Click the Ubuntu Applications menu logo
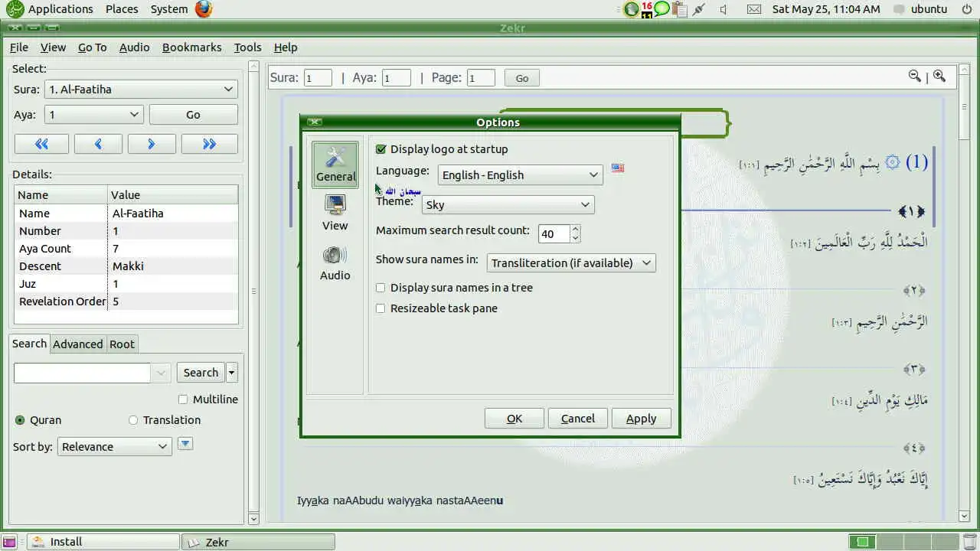980x551 pixels. pyautogui.click(x=15, y=9)
